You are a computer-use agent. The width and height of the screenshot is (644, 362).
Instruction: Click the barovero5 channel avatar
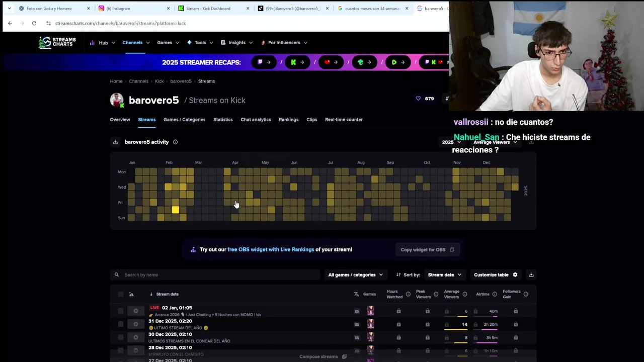tap(117, 100)
